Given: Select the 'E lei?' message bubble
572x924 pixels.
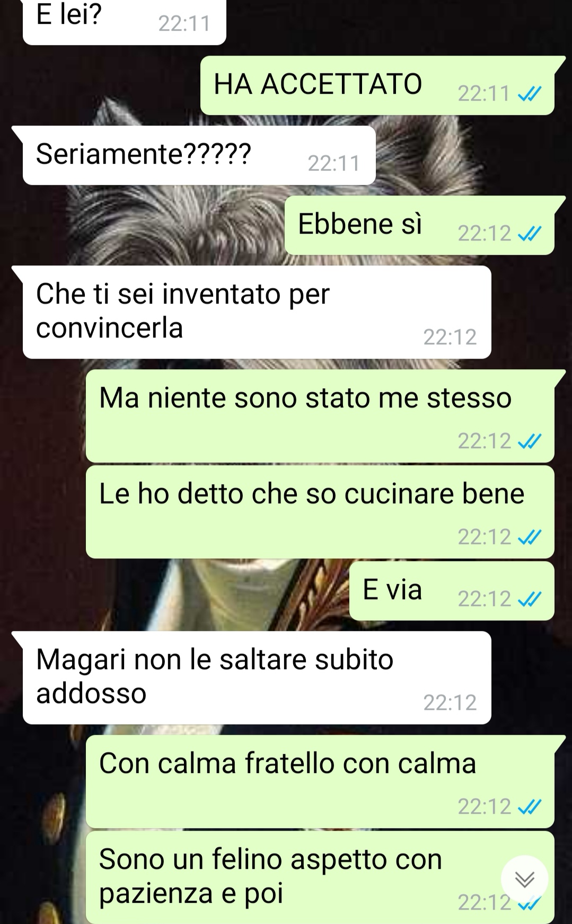Looking at the screenshot, I should pos(125,21).
